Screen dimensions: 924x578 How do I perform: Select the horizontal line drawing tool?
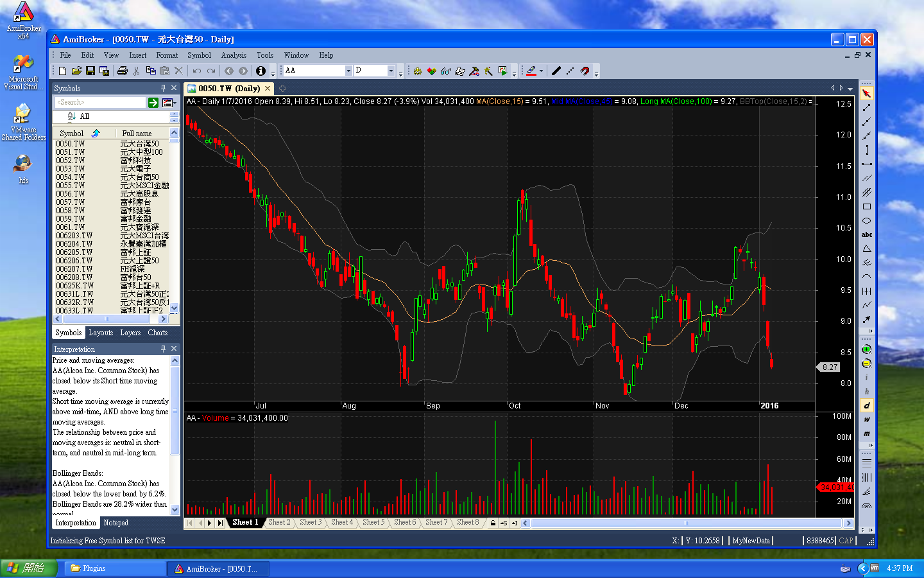point(867,164)
